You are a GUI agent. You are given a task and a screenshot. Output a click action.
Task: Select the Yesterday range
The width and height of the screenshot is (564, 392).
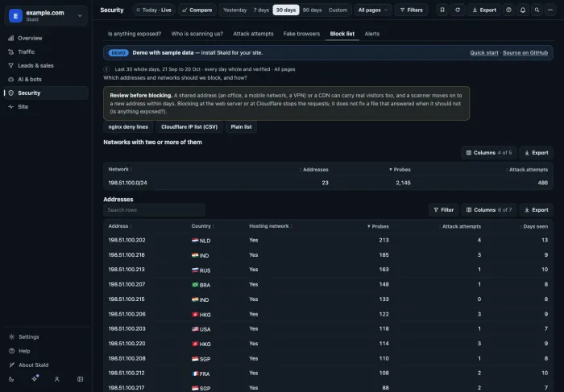[x=235, y=10]
